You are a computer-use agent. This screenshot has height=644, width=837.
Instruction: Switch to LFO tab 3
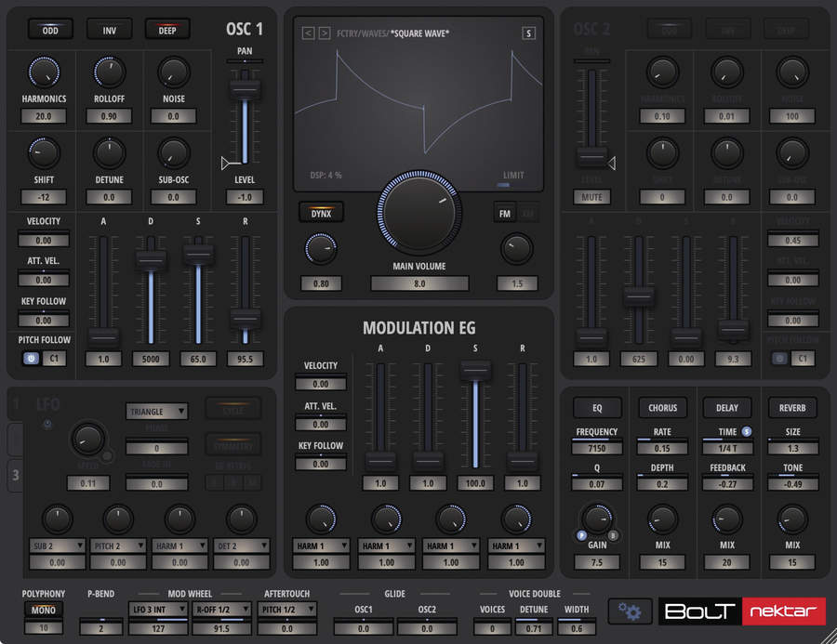pyautogui.click(x=16, y=475)
